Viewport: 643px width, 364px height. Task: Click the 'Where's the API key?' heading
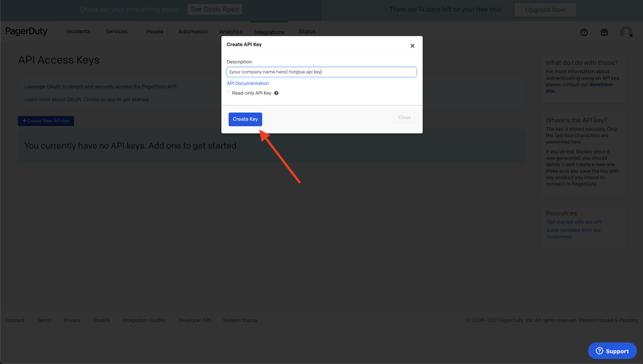point(576,120)
